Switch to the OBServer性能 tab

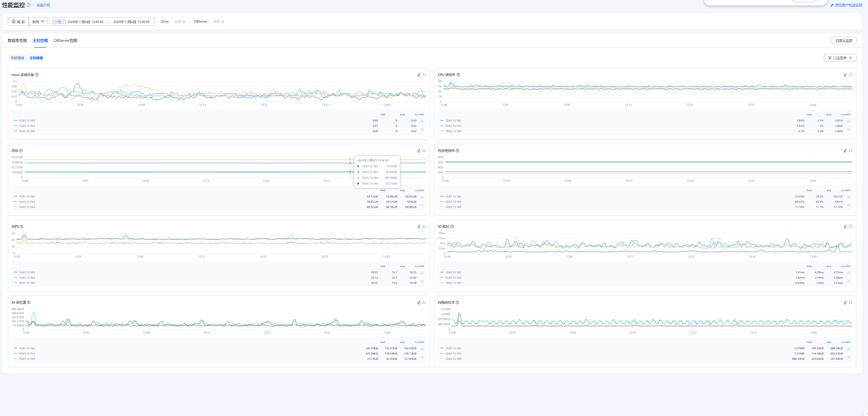point(65,41)
